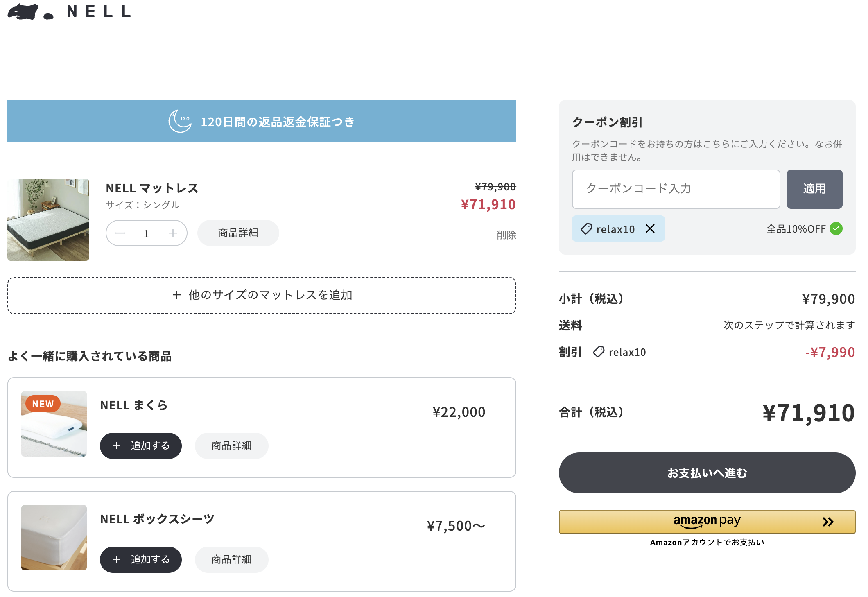Click the NELL ボックスシーツ thumbnail
This screenshot has height=597, width=868.
[54, 537]
